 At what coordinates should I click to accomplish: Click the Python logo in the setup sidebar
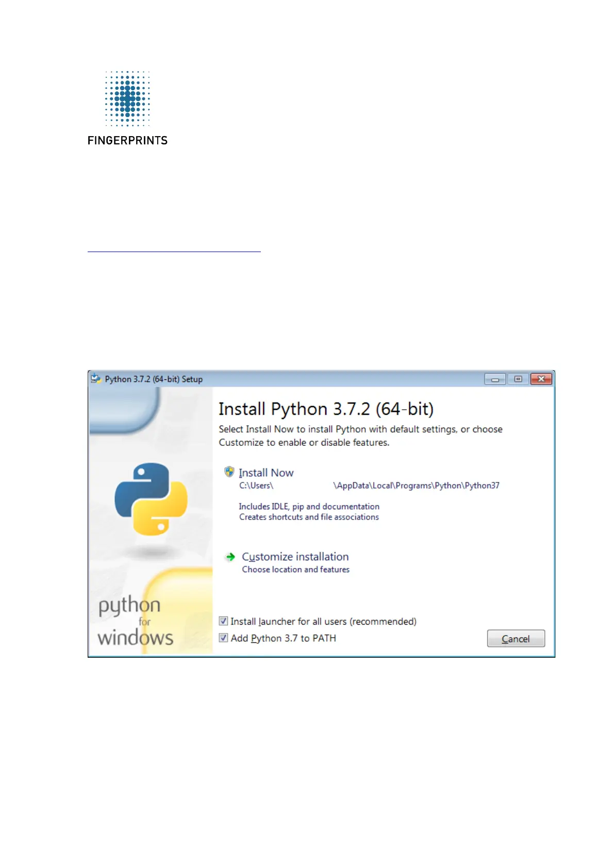pos(151,499)
